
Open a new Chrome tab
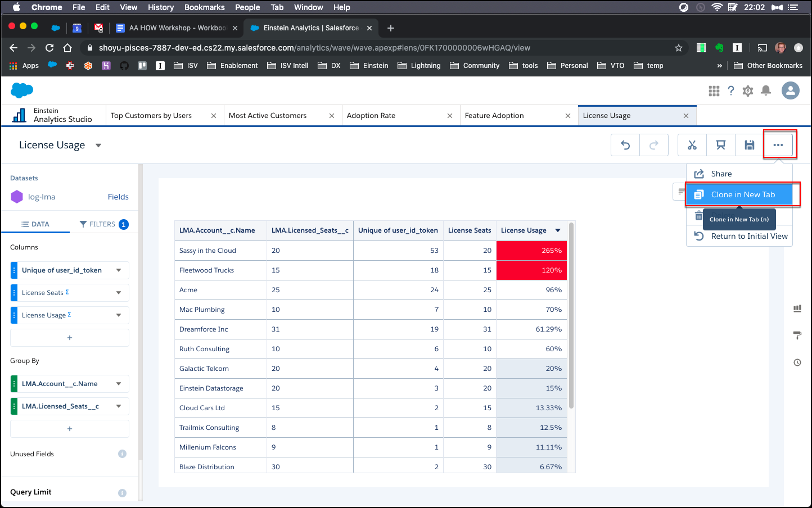[x=391, y=28]
